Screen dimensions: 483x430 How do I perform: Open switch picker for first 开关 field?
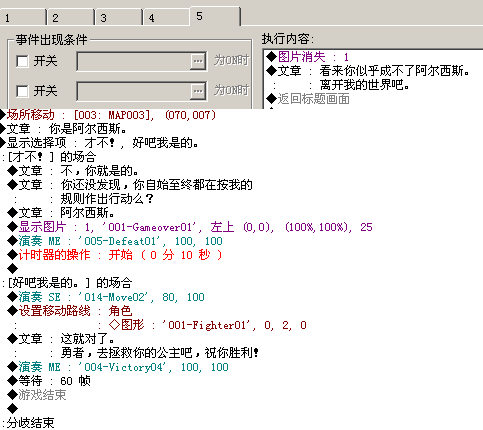point(198,61)
